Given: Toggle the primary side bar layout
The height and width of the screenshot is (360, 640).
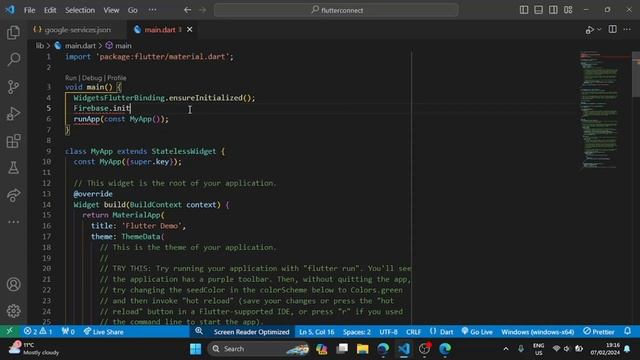Looking at the screenshot, I should point(524,10).
